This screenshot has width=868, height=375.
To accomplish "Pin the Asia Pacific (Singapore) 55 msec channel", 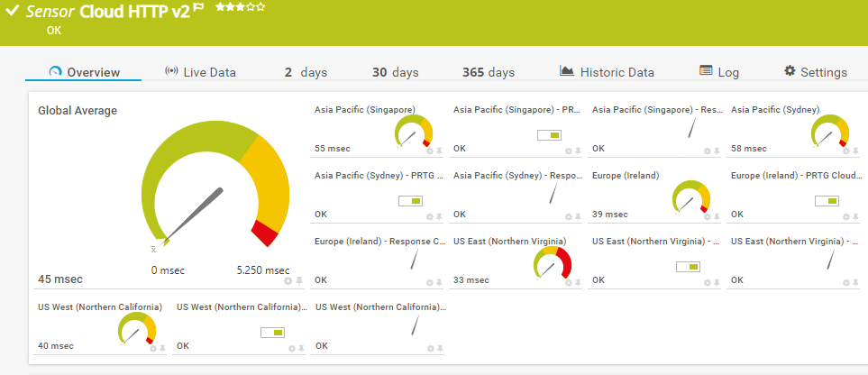I will pyautogui.click(x=439, y=151).
